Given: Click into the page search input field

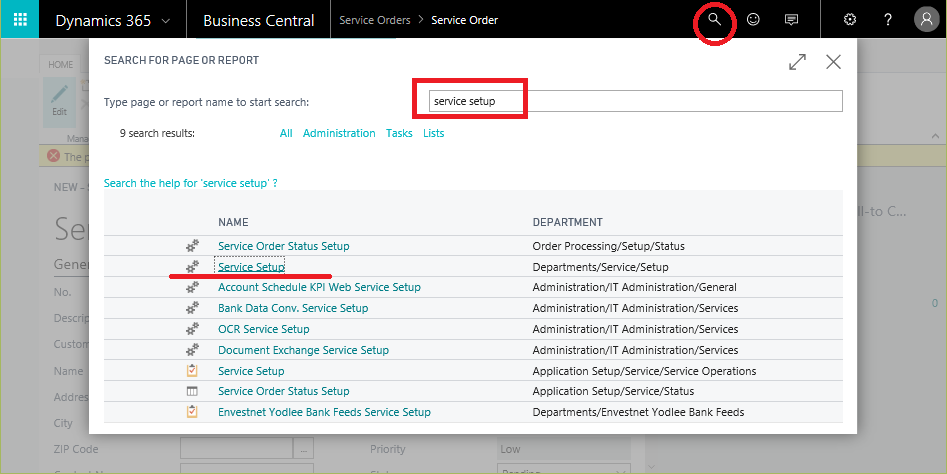Looking at the screenshot, I should pyautogui.click(x=635, y=101).
